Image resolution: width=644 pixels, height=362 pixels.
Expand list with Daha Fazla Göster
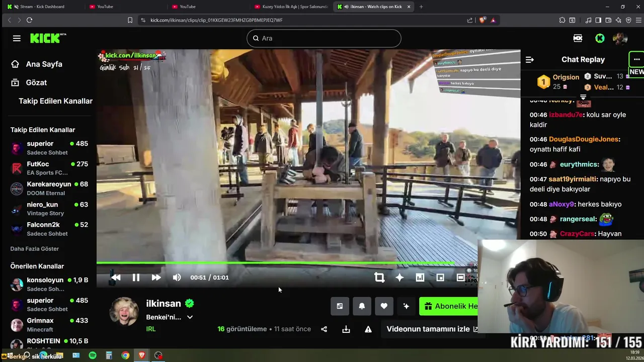[35, 249]
